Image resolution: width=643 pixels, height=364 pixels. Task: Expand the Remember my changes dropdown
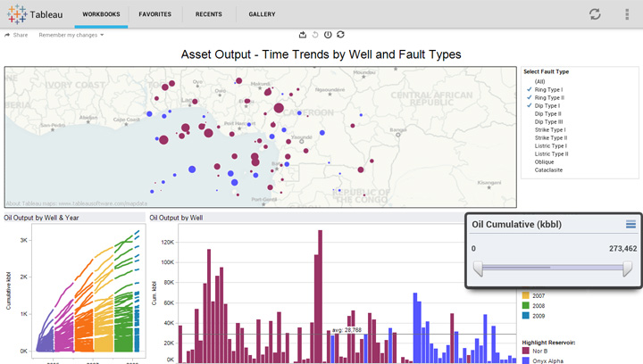[x=71, y=35]
